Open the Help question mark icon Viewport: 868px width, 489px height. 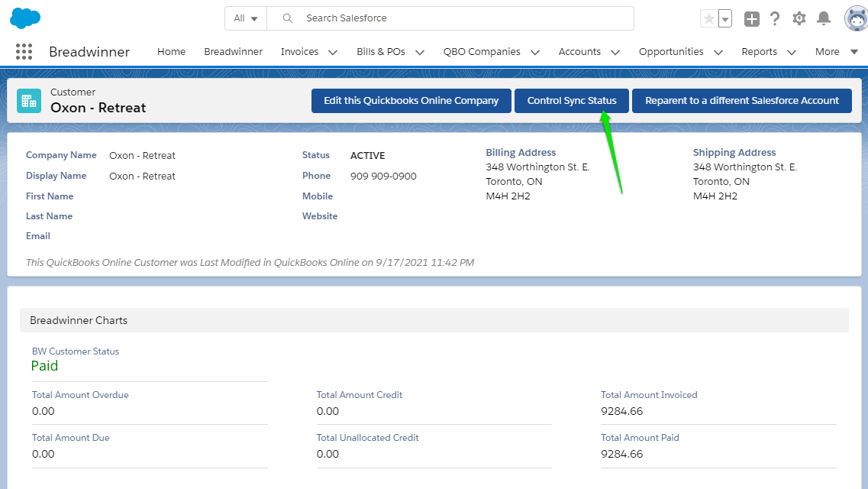[x=775, y=19]
